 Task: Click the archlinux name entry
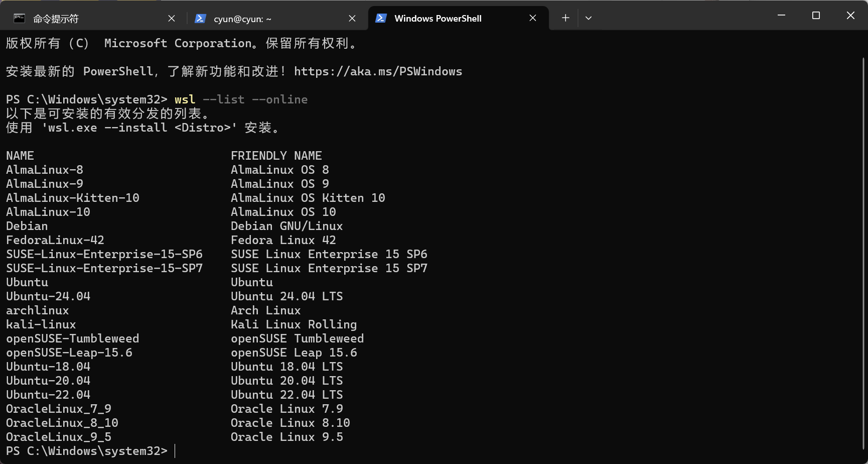click(38, 310)
